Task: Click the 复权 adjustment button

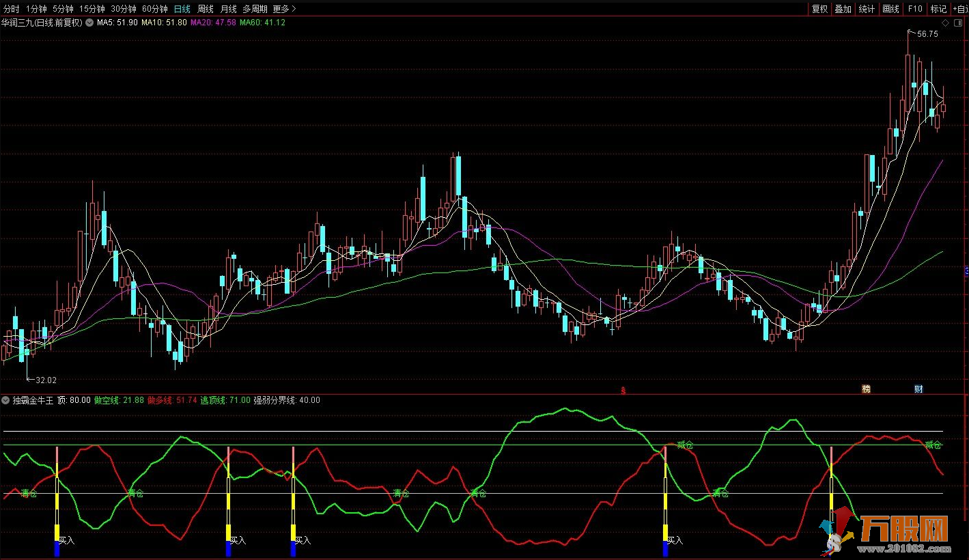Action: click(x=819, y=9)
